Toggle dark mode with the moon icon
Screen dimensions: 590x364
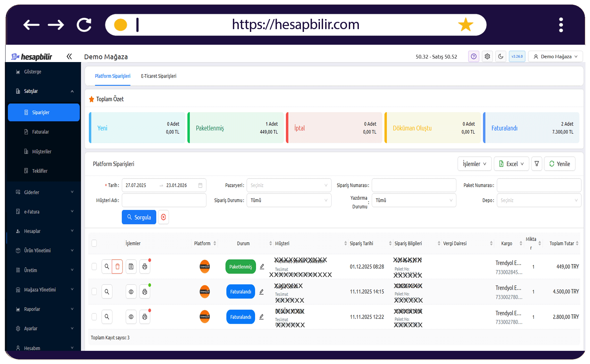click(501, 57)
